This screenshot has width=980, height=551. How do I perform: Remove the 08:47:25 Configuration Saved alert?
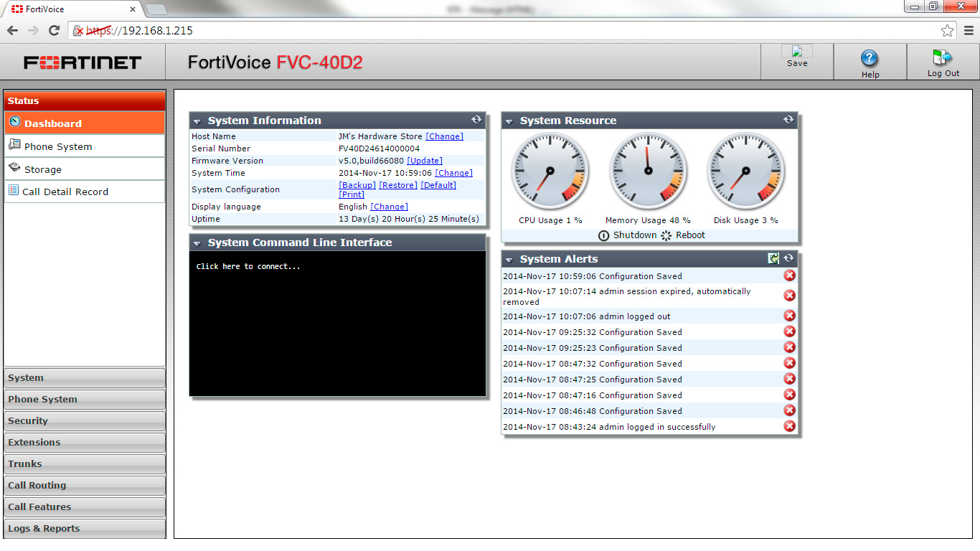tap(789, 379)
